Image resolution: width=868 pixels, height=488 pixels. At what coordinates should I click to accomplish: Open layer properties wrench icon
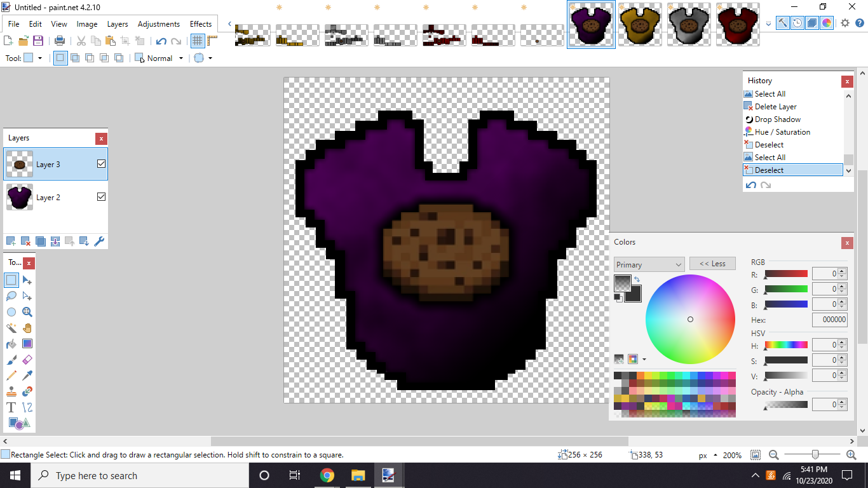(x=99, y=241)
